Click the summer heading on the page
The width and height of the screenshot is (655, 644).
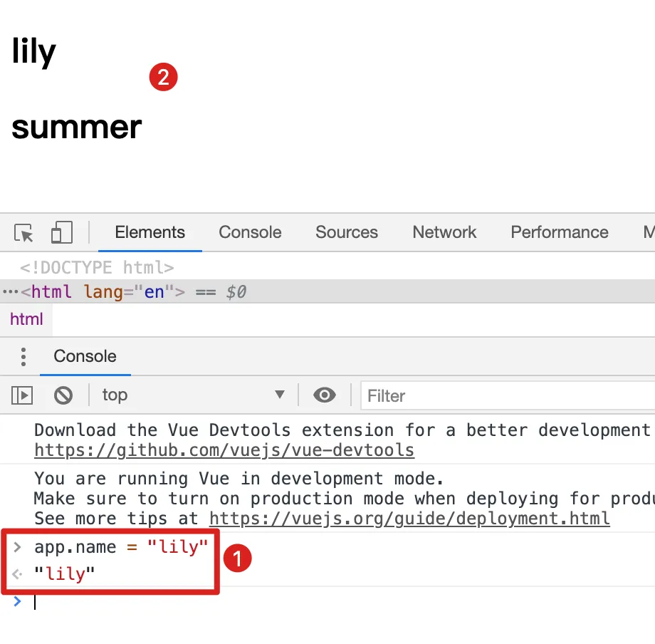click(77, 127)
